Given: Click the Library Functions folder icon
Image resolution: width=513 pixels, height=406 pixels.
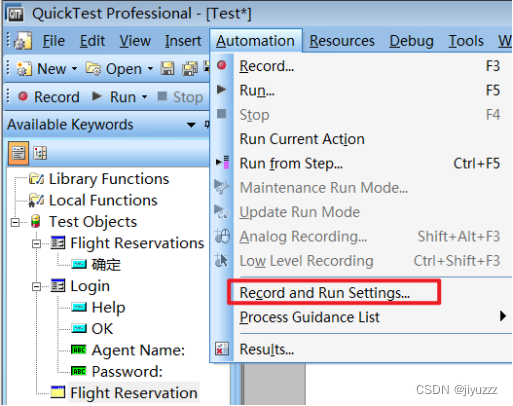Looking at the screenshot, I should (36, 179).
